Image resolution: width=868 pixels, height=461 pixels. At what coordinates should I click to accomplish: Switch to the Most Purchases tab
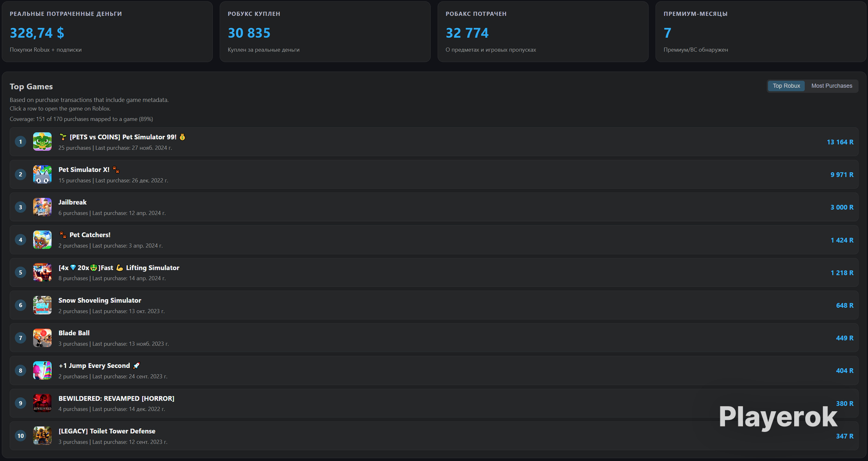[x=832, y=86]
